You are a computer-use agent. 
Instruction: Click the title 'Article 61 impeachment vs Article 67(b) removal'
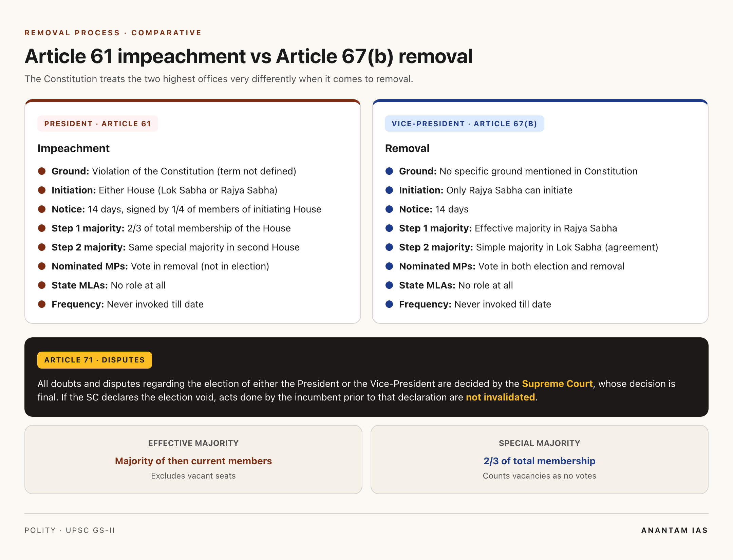tap(249, 56)
